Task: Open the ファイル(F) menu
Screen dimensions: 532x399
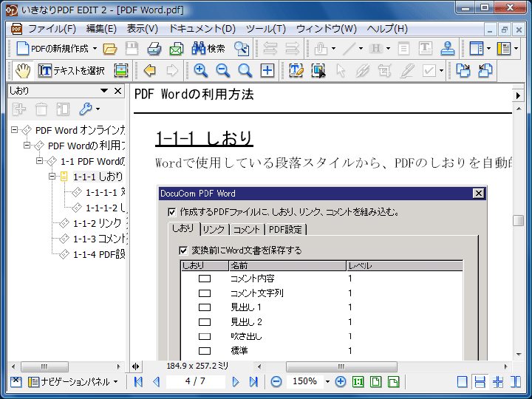Action: (x=52, y=29)
